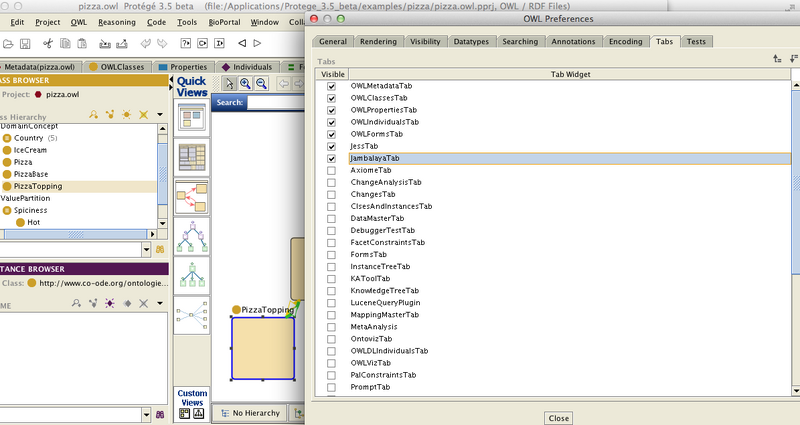Click the open project folder icon

pos(8,44)
